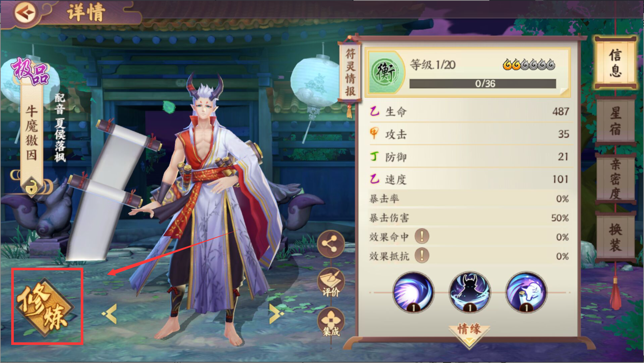Select the first skill icon

(x=413, y=292)
